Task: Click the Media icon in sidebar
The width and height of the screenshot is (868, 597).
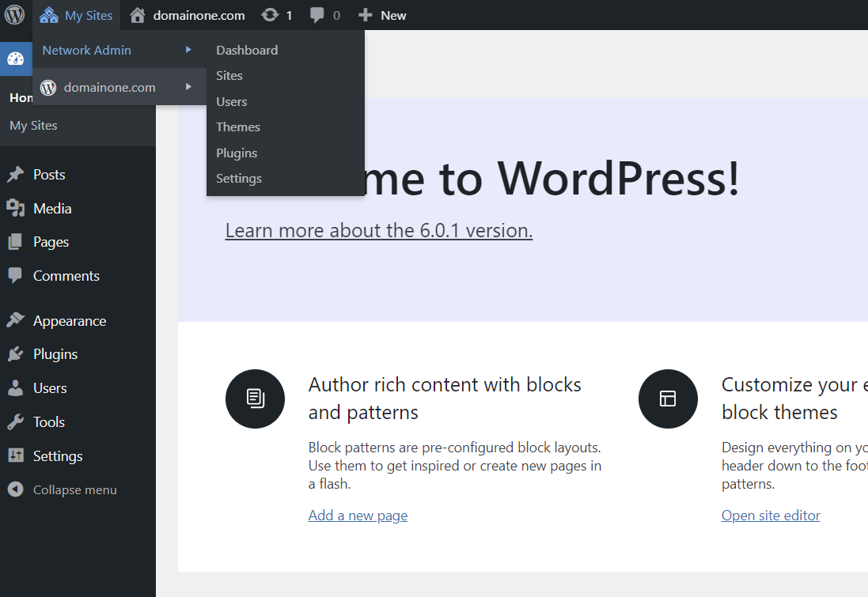Action: pyautogui.click(x=16, y=208)
